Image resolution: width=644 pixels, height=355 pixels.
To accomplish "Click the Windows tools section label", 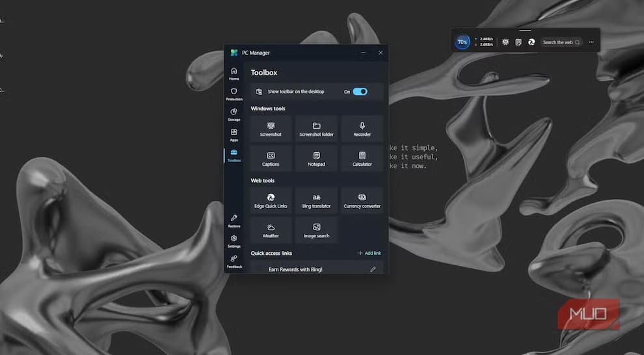I will tap(268, 109).
